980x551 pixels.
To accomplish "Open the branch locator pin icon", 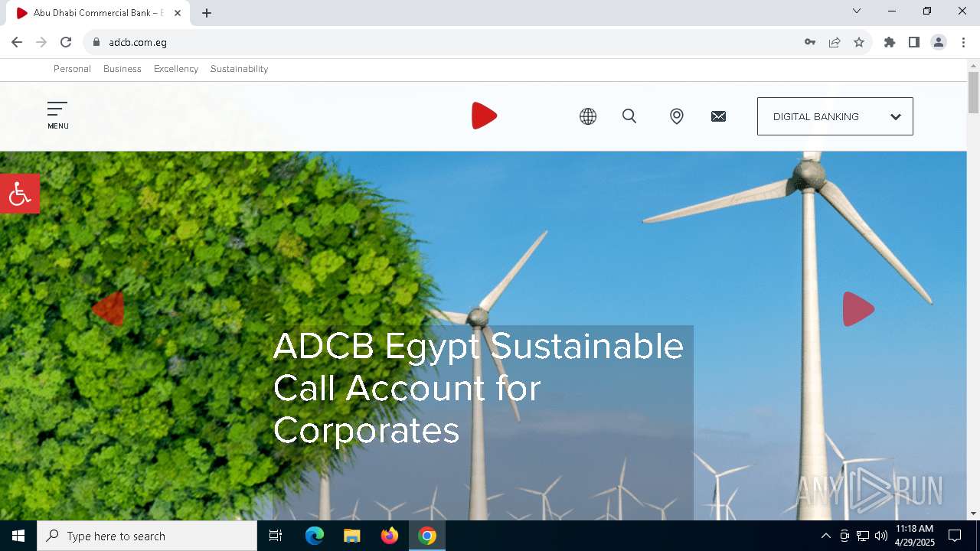I will pyautogui.click(x=676, y=116).
